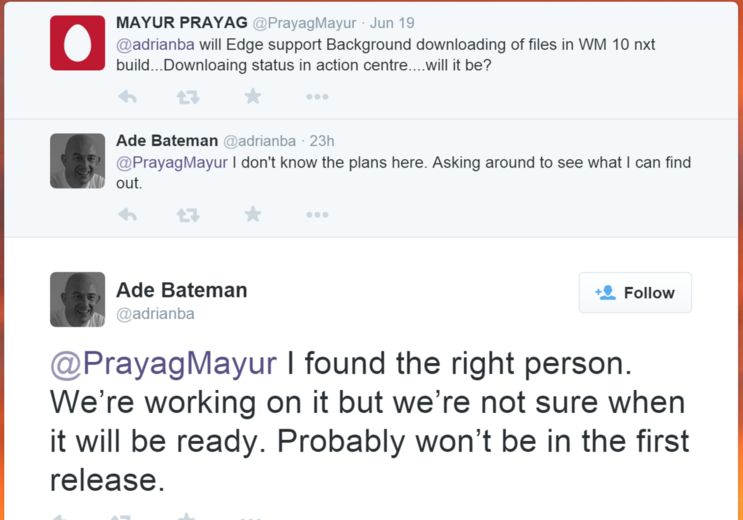
Task: Open Ade Bateman's avatar in main tweet
Action: (x=78, y=299)
